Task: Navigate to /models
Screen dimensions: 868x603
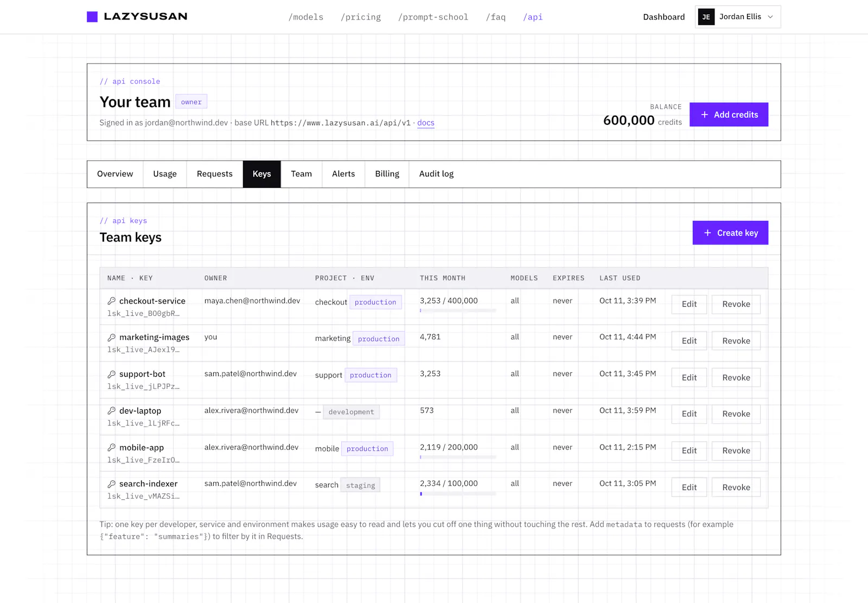Action: click(x=306, y=17)
